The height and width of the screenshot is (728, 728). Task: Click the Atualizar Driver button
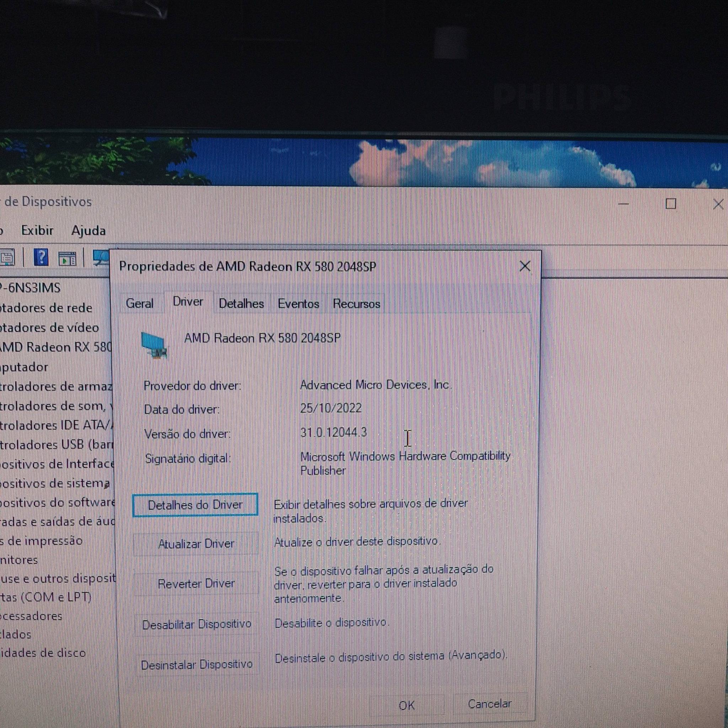(x=196, y=544)
